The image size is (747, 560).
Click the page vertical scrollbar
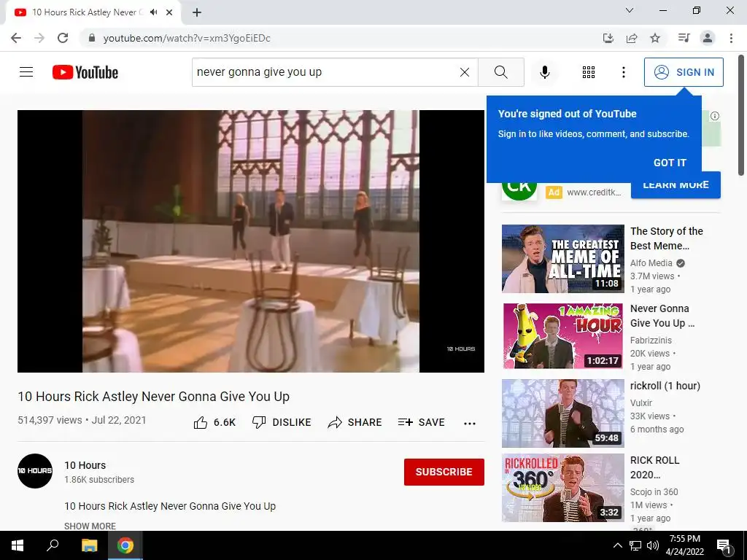741,114
